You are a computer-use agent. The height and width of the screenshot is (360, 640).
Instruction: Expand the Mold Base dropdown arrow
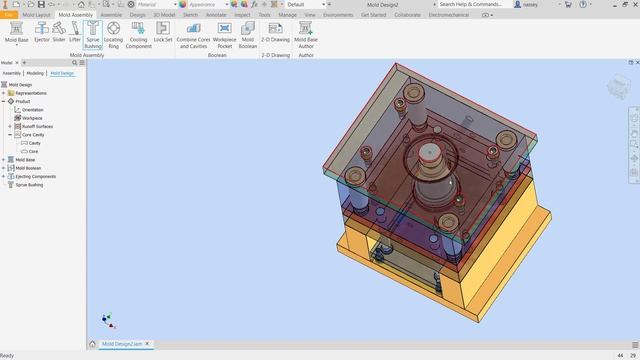click(17, 45)
